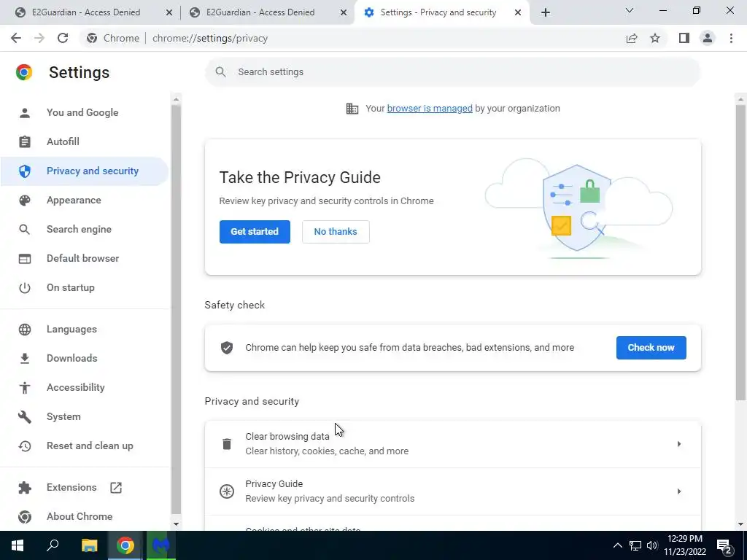Image resolution: width=747 pixels, height=560 pixels.
Task: Dismiss Privacy Guide with No thanks
Action: click(336, 232)
